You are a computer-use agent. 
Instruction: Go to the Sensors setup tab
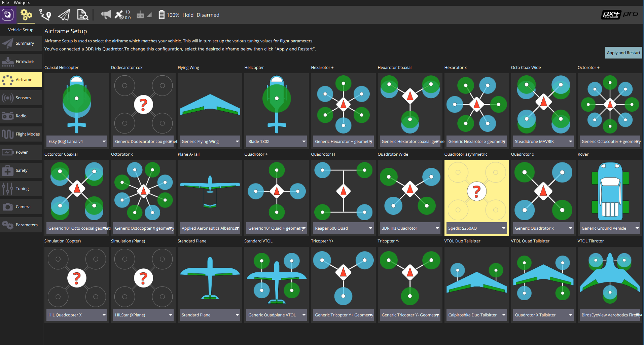click(x=21, y=98)
